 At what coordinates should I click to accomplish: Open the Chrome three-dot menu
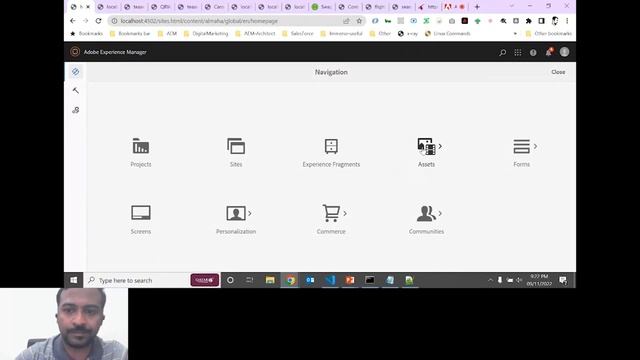(x=567, y=21)
